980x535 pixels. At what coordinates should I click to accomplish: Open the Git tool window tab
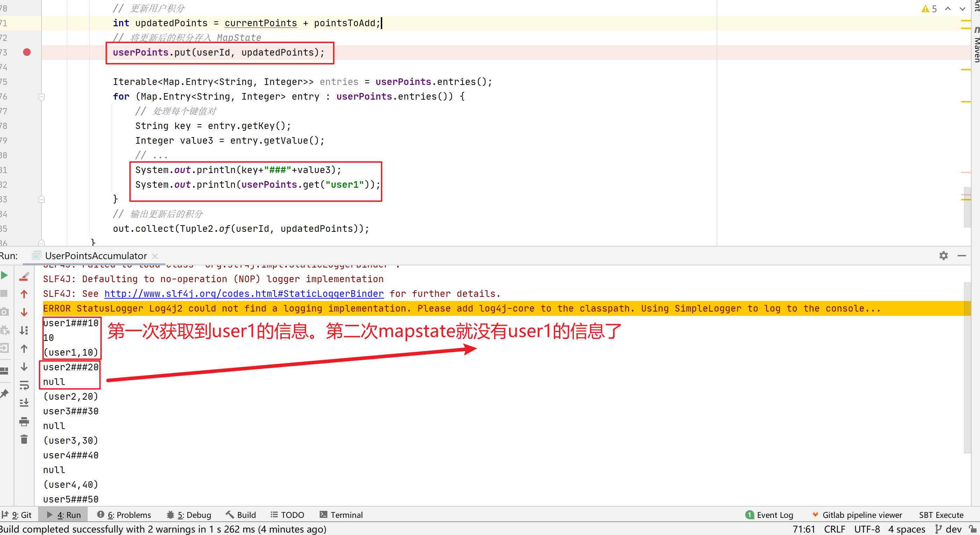[x=17, y=515]
